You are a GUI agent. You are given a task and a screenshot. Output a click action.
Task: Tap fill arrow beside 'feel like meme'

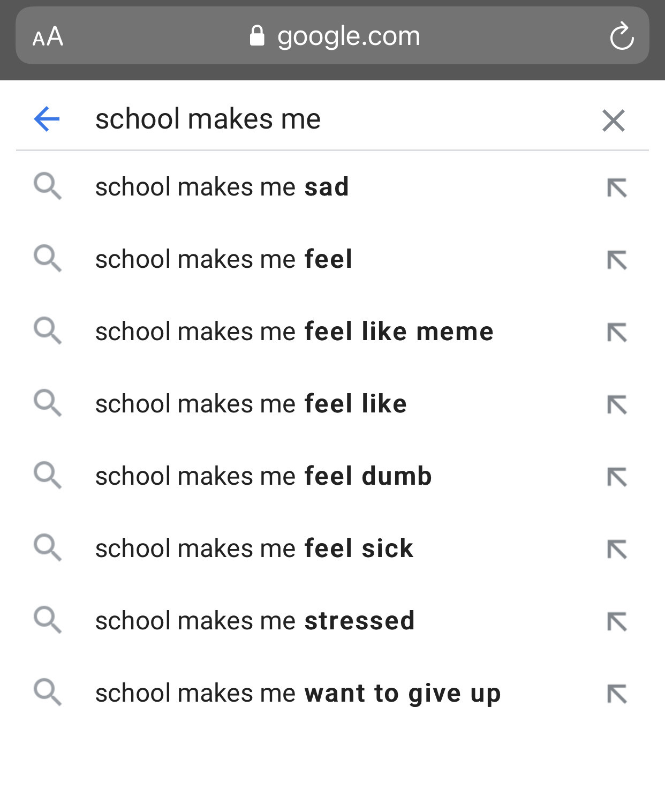tap(617, 333)
